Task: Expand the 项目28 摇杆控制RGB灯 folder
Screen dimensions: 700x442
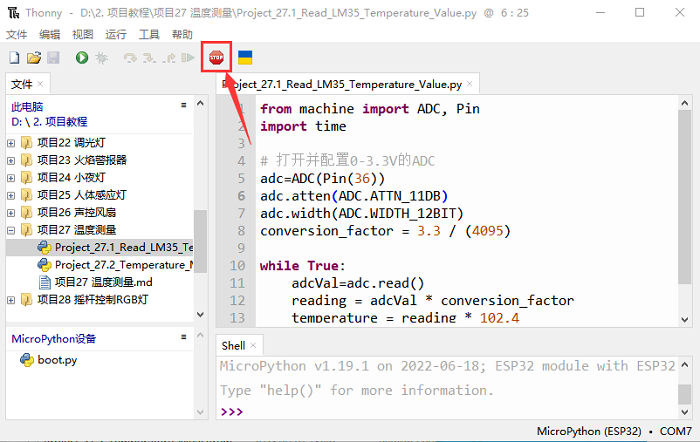Action: click(x=12, y=300)
